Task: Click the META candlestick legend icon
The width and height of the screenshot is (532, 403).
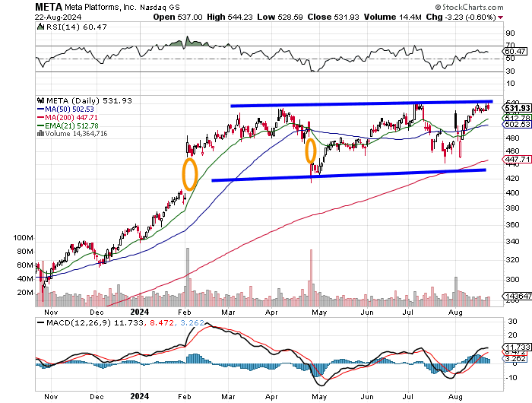Action: pyautogui.click(x=41, y=100)
